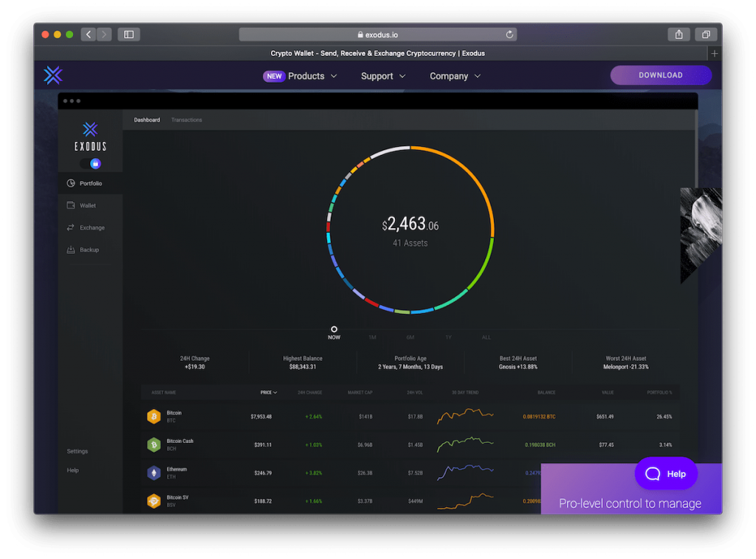Screen dimensions: 756x559
Task: Select the Bitcoin SV coin icon
Action: 154,501
